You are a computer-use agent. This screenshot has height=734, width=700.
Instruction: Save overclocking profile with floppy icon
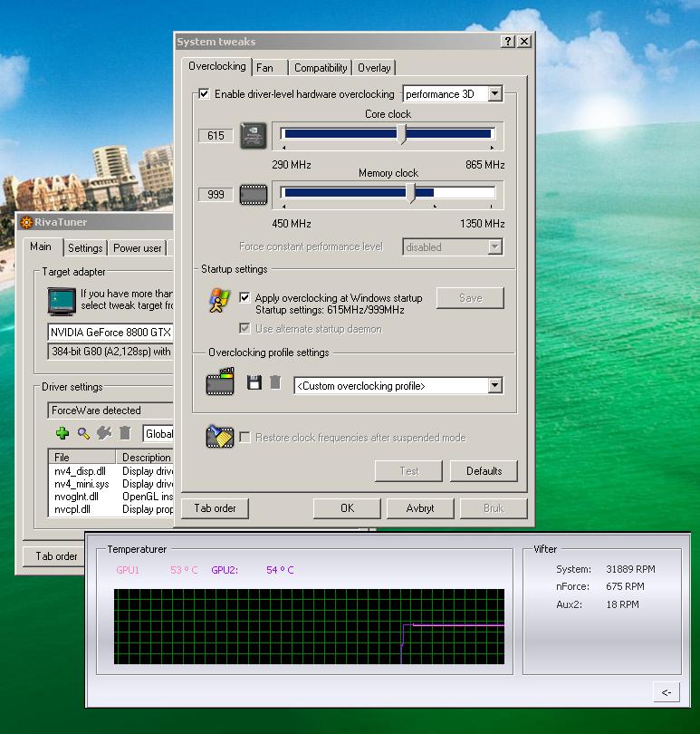pos(254,382)
